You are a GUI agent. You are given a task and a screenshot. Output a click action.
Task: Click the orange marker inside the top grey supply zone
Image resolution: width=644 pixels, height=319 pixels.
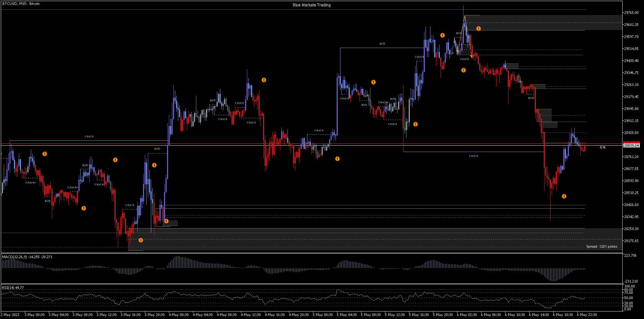click(x=478, y=29)
